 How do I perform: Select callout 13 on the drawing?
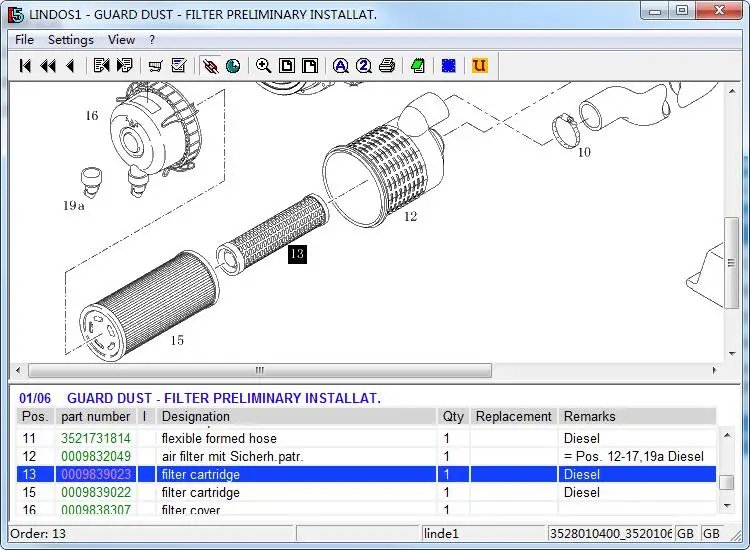(x=297, y=254)
